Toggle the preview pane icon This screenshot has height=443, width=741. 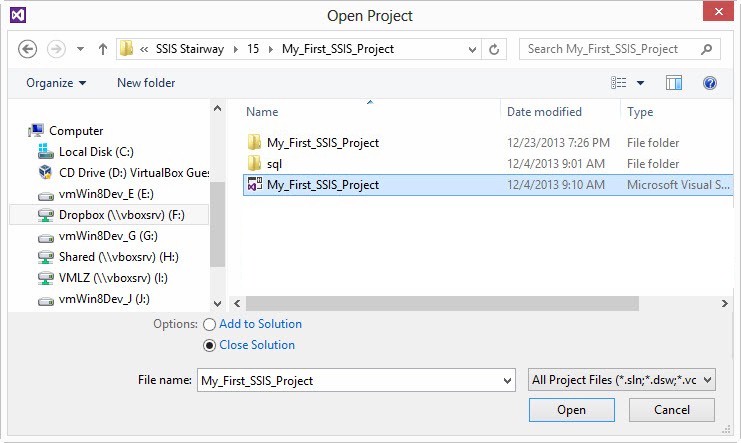(674, 83)
